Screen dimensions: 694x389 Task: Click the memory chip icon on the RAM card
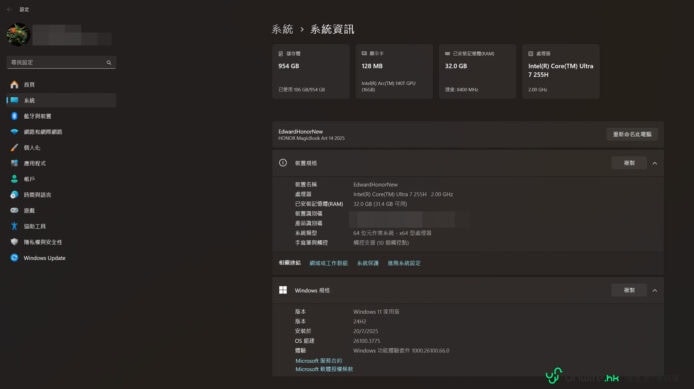point(447,54)
